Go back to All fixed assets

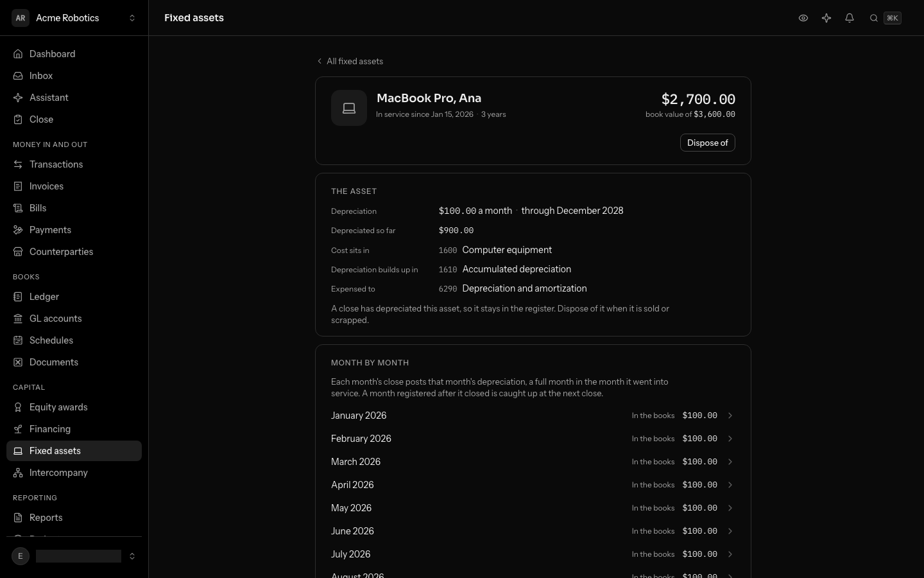(350, 61)
